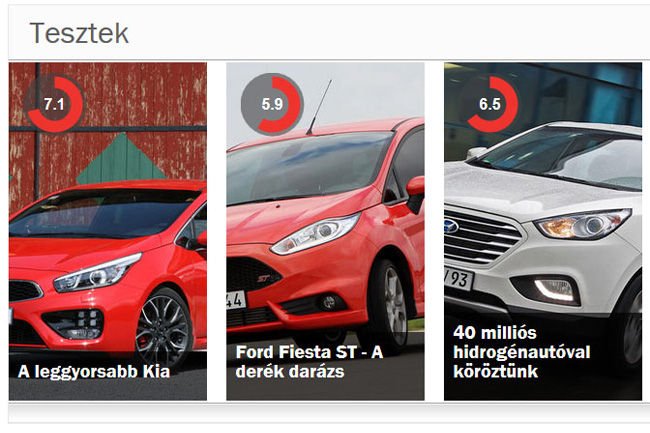Select the red Ford Fiesta ST photo
650x433 pixels.
325,231
